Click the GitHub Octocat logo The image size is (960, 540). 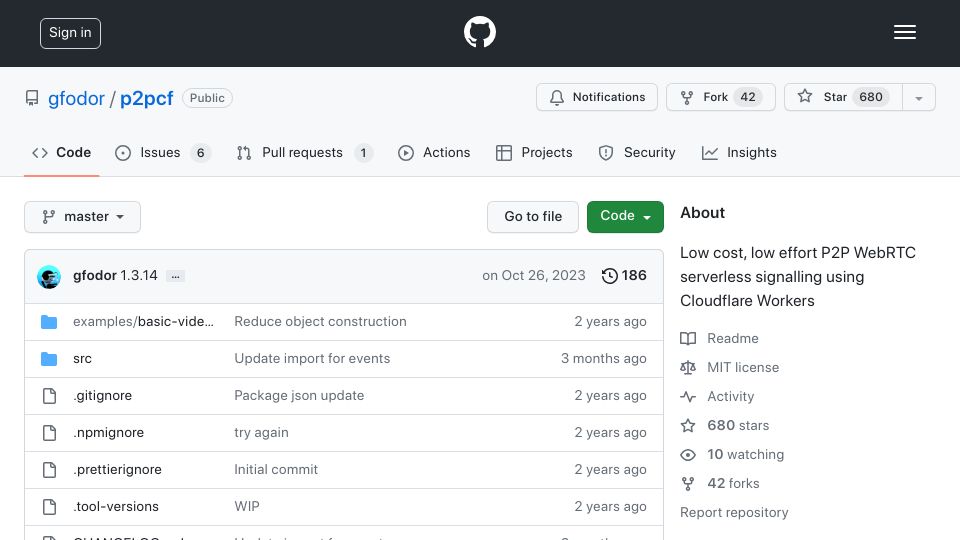pyautogui.click(x=479, y=32)
